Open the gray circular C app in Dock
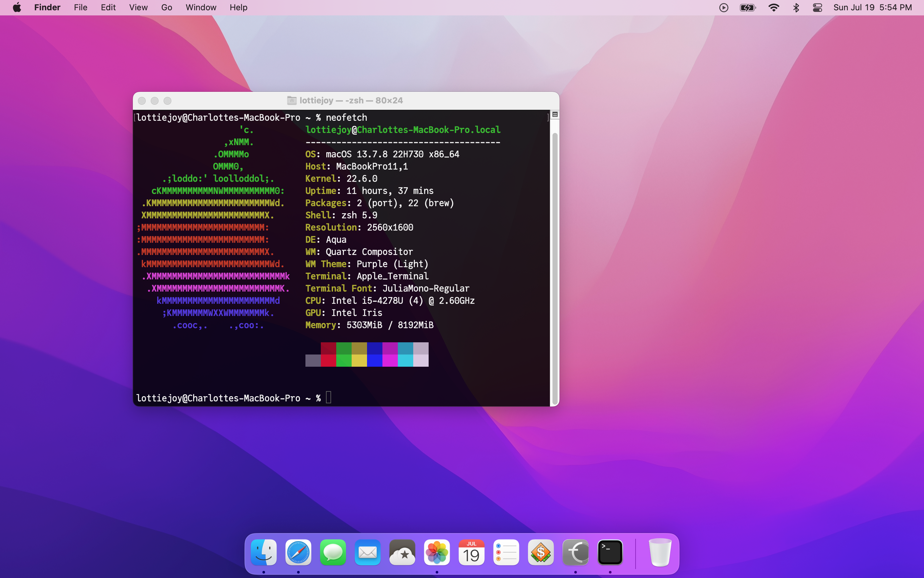The width and height of the screenshot is (924, 578). (x=575, y=552)
